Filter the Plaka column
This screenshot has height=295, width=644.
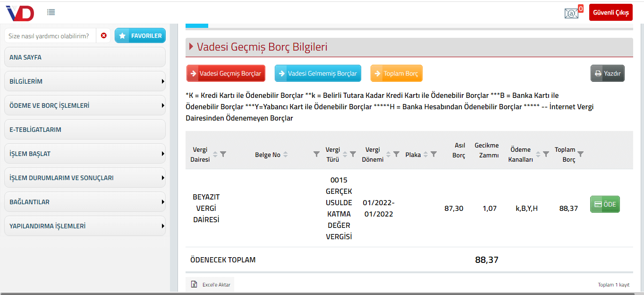point(433,154)
